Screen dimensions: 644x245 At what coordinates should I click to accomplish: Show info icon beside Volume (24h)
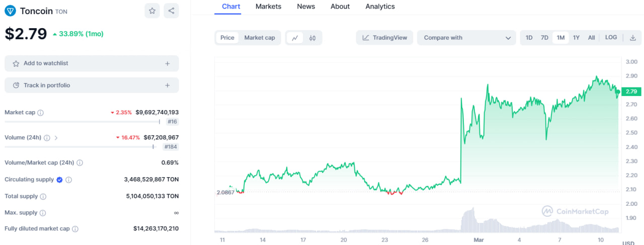click(x=47, y=138)
